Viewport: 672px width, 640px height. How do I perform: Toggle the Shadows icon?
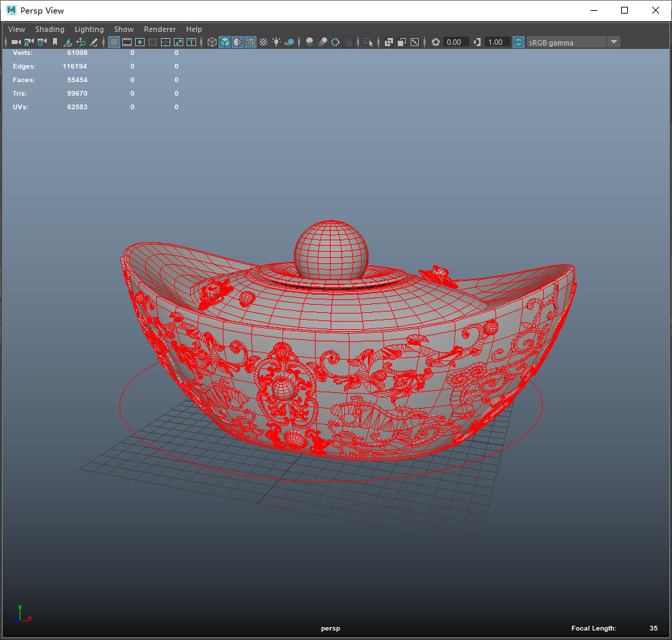290,42
